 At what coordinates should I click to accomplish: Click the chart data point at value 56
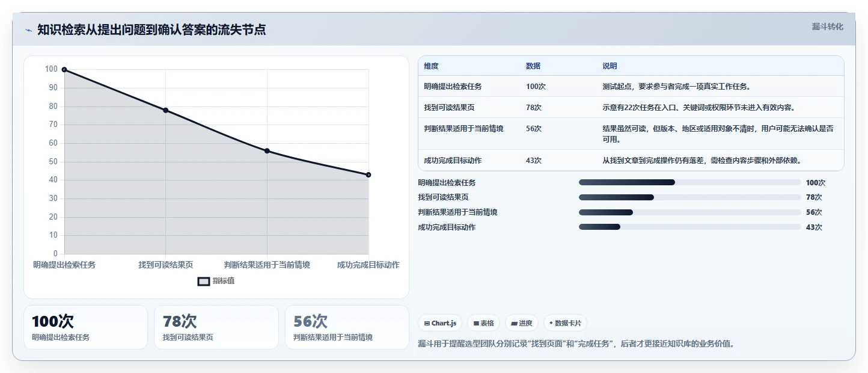pyautogui.click(x=267, y=151)
